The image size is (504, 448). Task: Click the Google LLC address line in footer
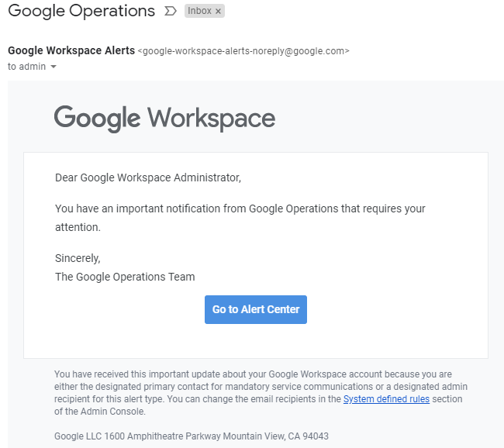pos(192,436)
